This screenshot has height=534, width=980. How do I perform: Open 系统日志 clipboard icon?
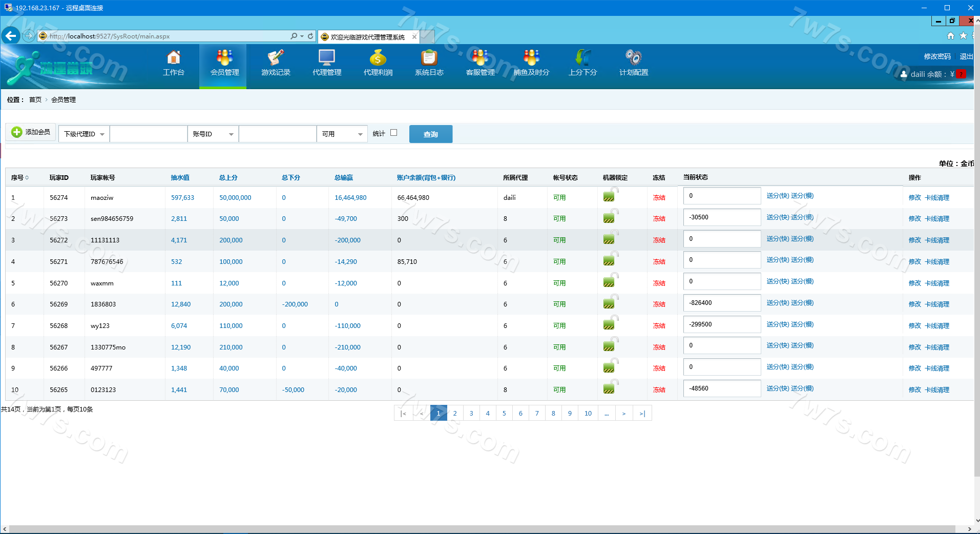point(429,57)
